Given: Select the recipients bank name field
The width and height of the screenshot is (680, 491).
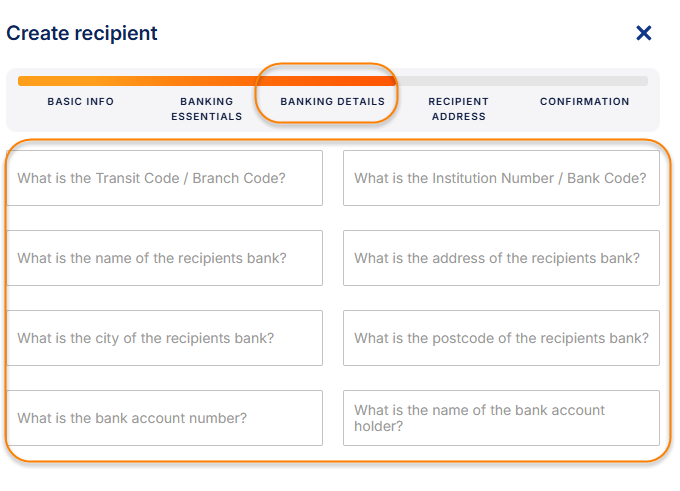Looking at the screenshot, I should pos(165,258).
